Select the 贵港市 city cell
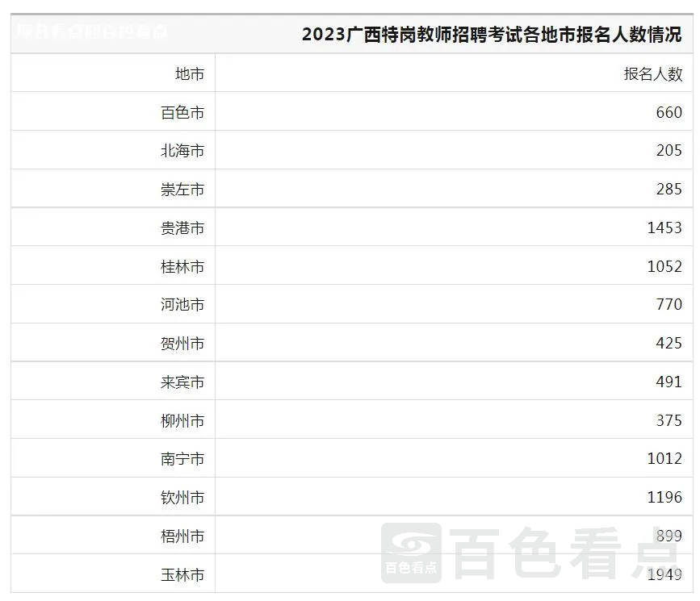 182,228
